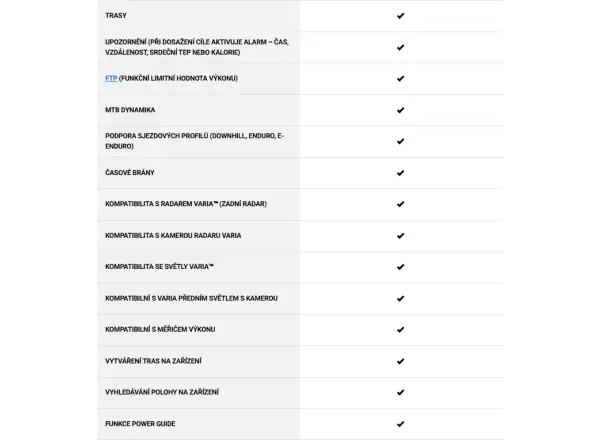
Task: Click checkmark for Vyhledávání polohy na zařízení
Action: [x=400, y=393]
